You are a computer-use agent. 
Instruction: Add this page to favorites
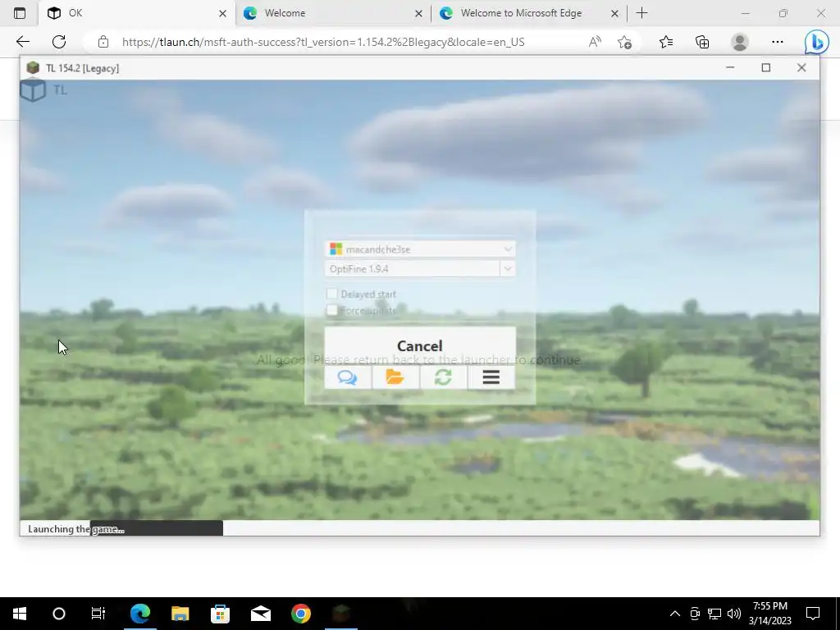coord(624,42)
